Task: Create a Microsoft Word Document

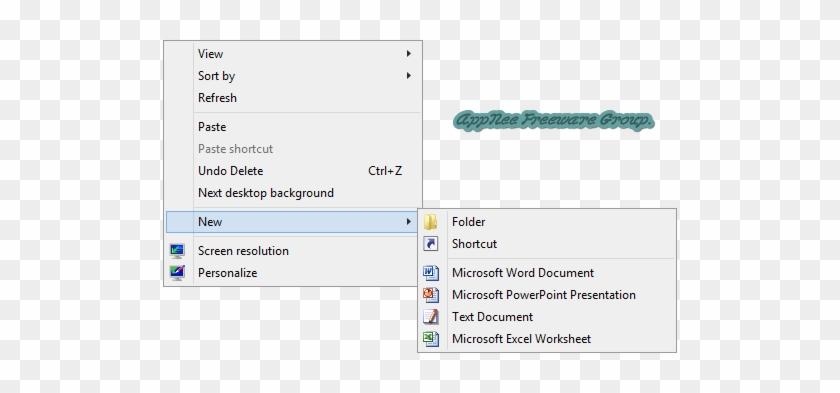Action: click(547, 273)
